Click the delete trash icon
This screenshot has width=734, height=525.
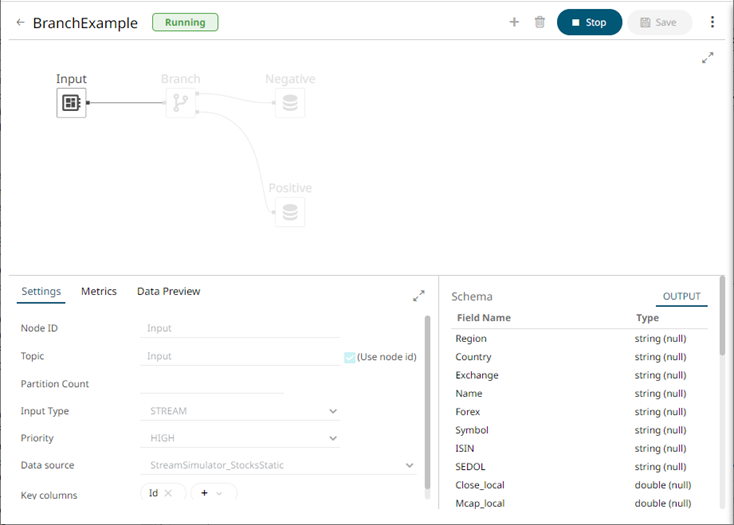[x=540, y=22]
